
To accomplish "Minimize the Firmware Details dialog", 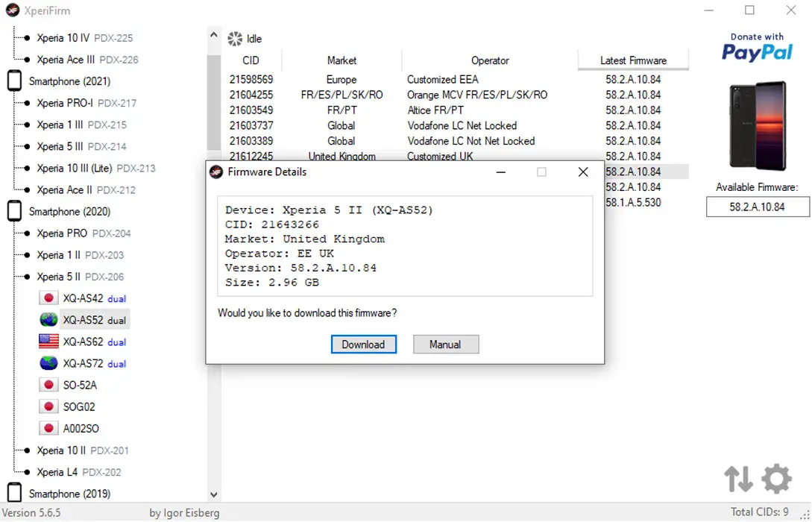I will pos(501,172).
